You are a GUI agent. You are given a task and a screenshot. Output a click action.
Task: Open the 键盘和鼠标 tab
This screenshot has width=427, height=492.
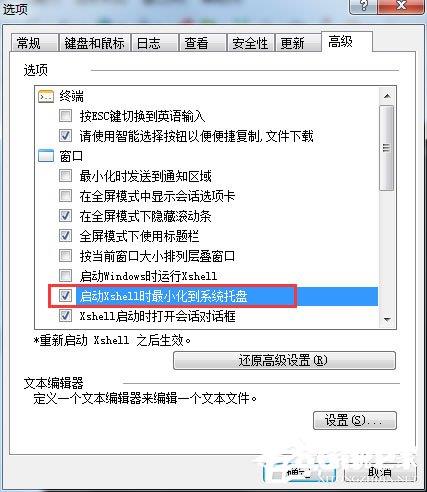94,43
